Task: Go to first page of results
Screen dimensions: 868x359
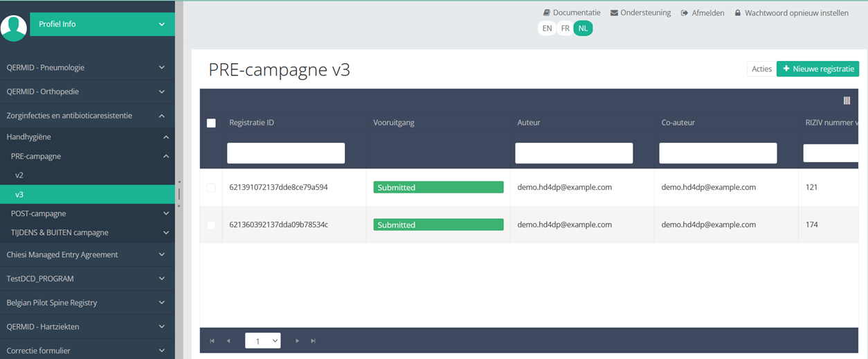Action: click(212, 341)
